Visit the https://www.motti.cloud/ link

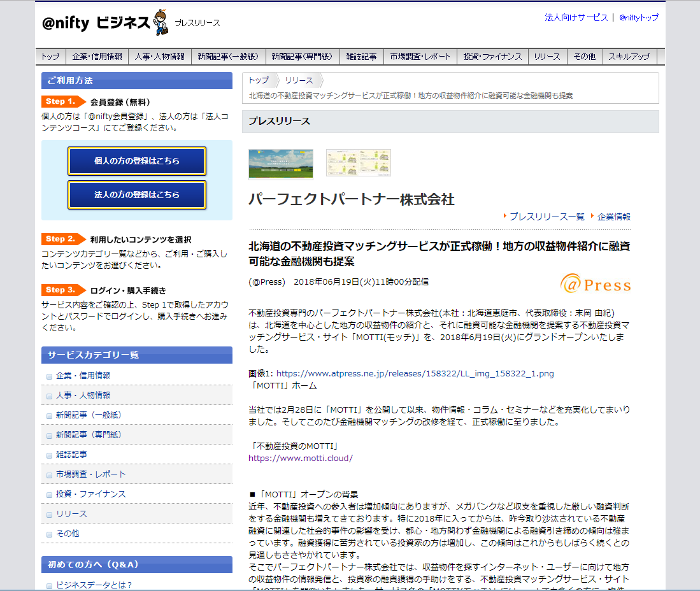pos(300,458)
